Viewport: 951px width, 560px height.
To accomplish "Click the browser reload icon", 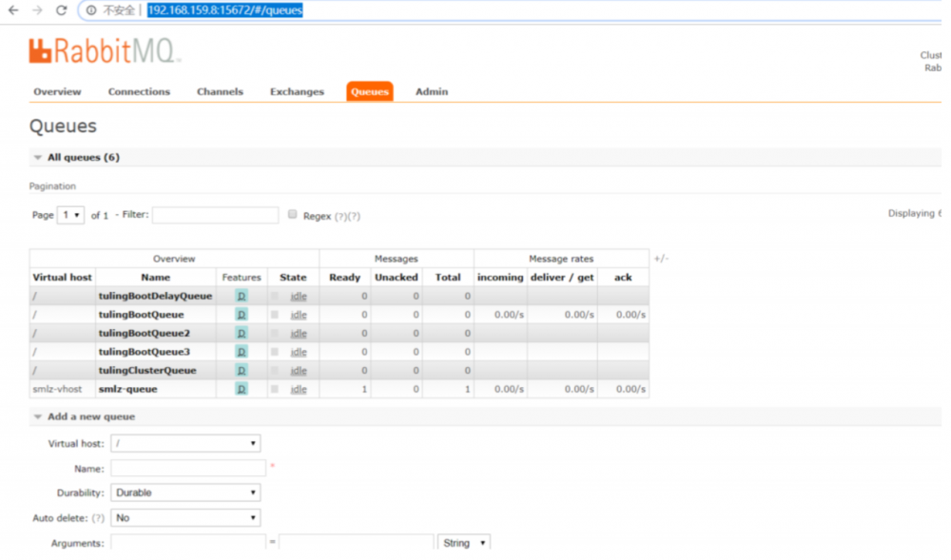I will 61,10.
